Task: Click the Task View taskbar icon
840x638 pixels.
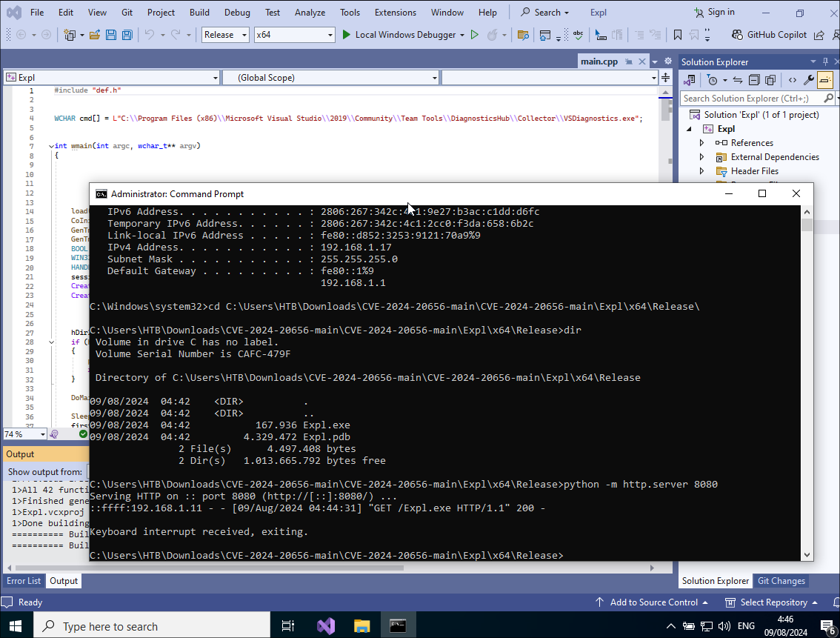Action: (287, 625)
